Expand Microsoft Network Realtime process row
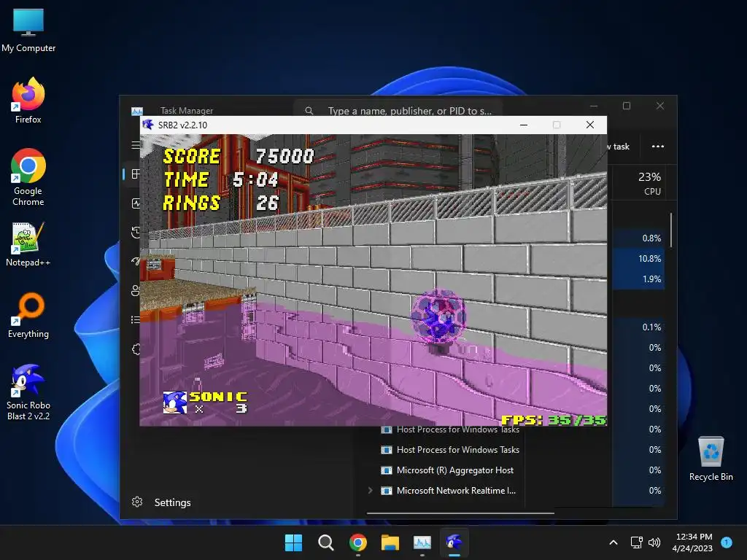 click(x=370, y=490)
